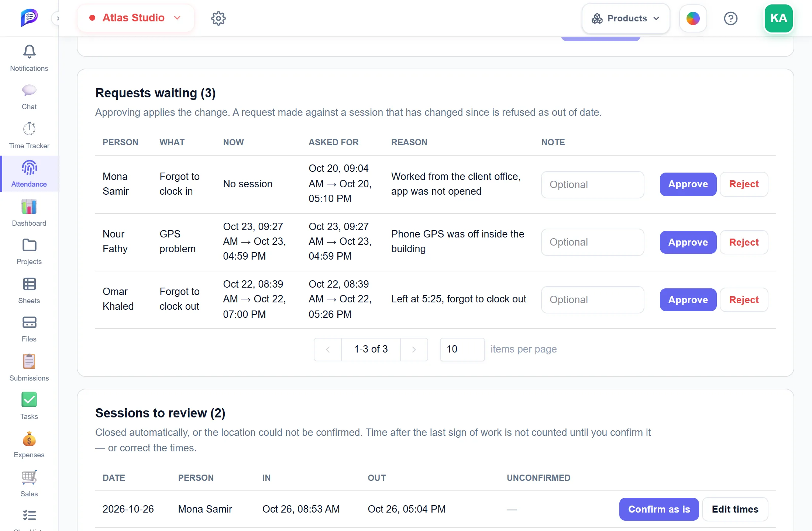This screenshot has width=812, height=531.
Task: Click the app logo in top-left
Action: (29, 18)
